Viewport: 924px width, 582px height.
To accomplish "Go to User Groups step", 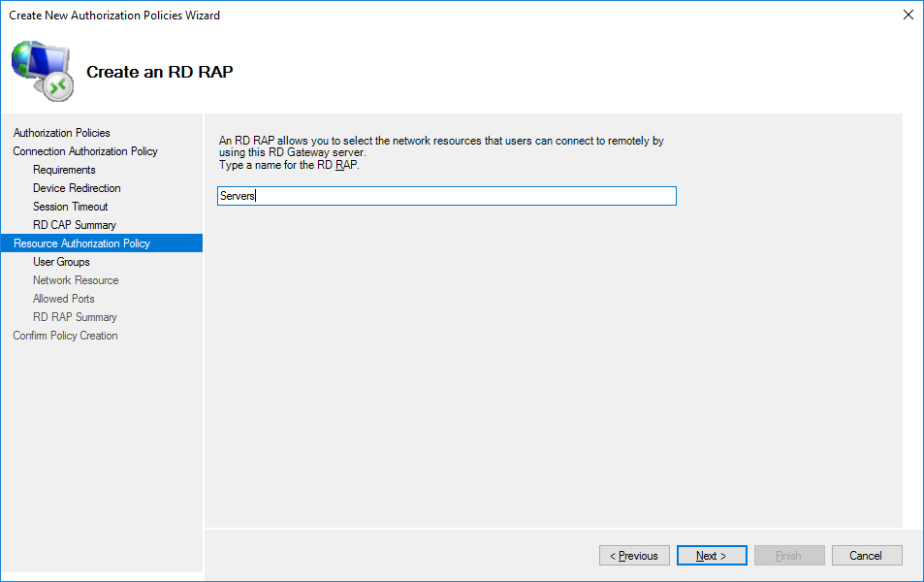I will click(61, 262).
